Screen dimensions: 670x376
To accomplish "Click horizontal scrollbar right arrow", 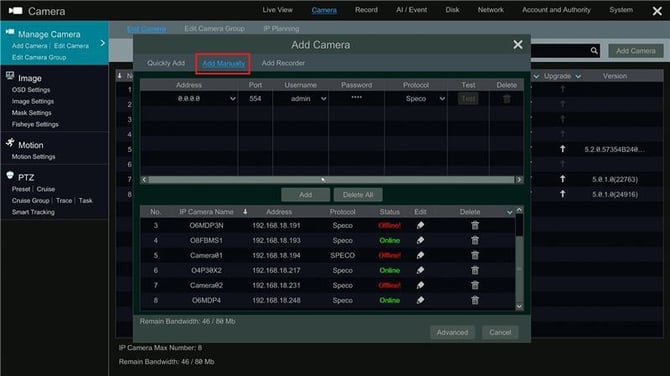I will [x=519, y=180].
